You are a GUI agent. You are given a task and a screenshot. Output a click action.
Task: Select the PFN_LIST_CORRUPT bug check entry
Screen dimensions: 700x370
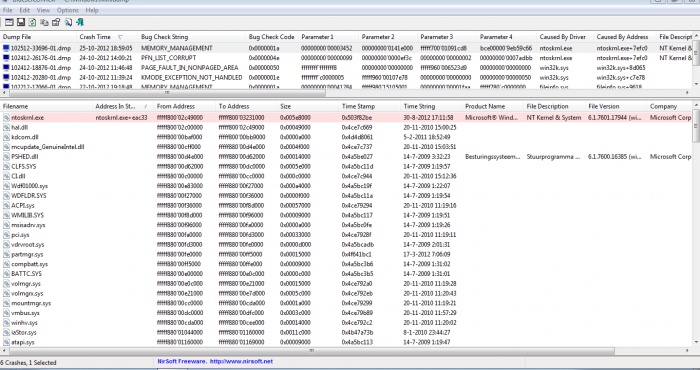(x=168, y=58)
